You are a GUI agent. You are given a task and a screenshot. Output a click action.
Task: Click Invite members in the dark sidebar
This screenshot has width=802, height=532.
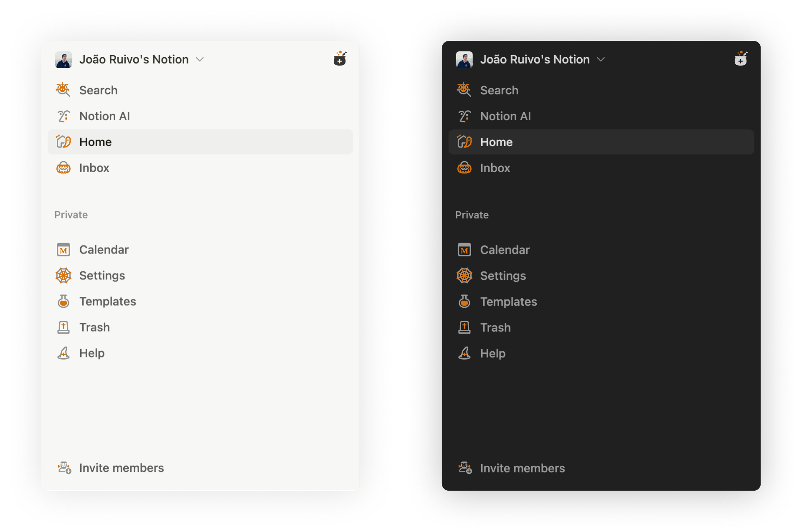[522, 468]
